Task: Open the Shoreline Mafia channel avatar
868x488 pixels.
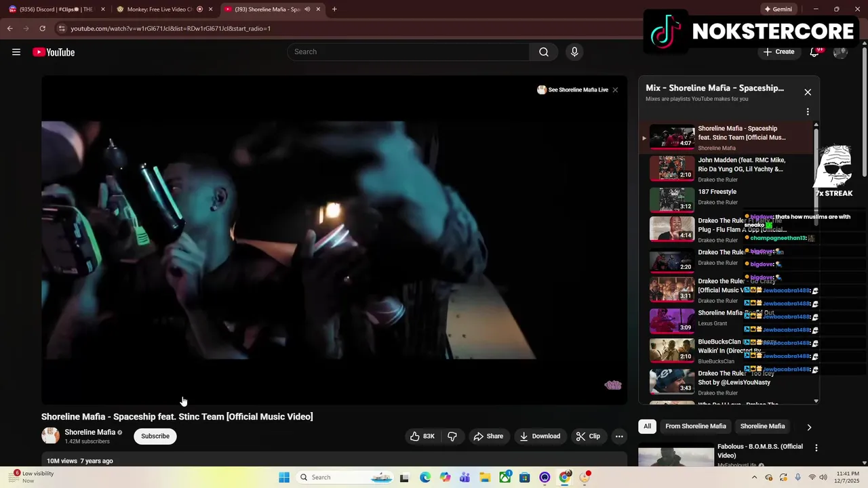Action: [x=50, y=436]
